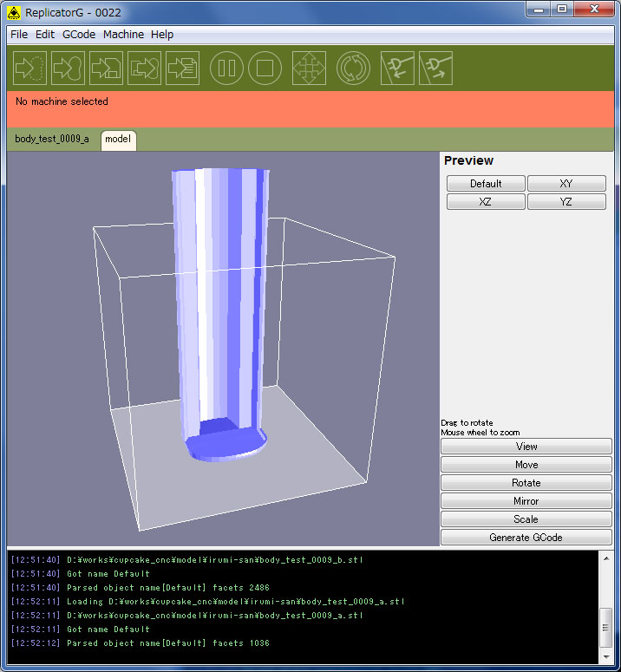Set preview to YZ view
This screenshot has width=621, height=672.
click(x=566, y=202)
